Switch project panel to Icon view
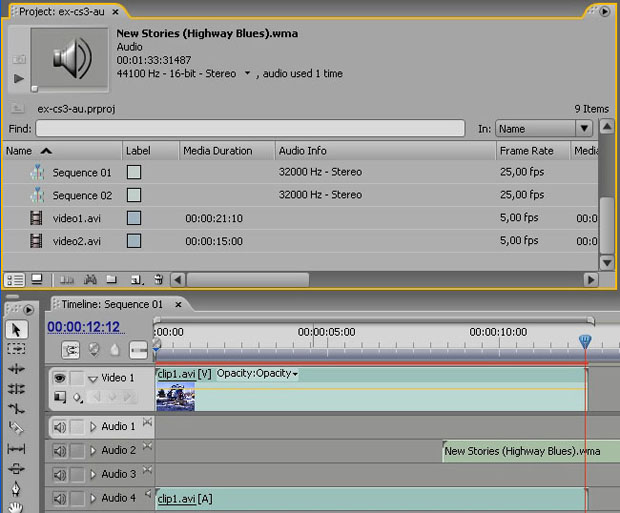This screenshot has height=513, width=620. [37, 280]
